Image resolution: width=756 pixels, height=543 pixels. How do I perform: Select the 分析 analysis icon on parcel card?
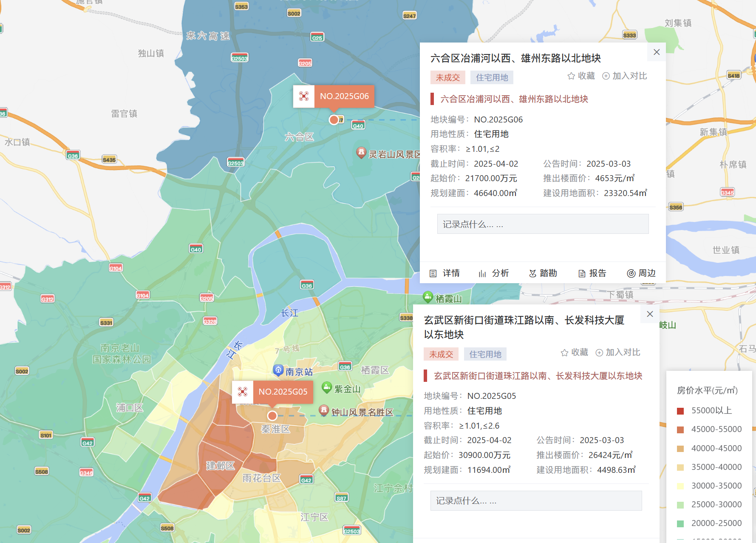pyautogui.click(x=494, y=273)
